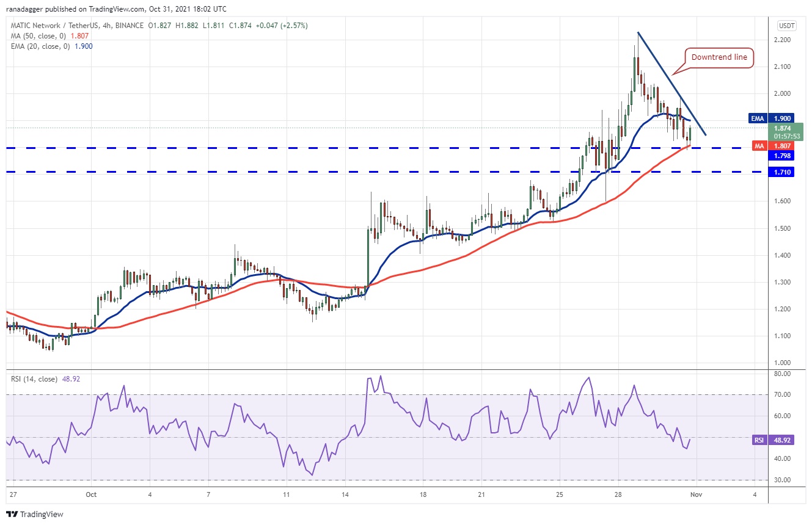This screenshot has height=525, width=812.
Task: Select the 'Downtrend line' callout label
Action: 719,57
